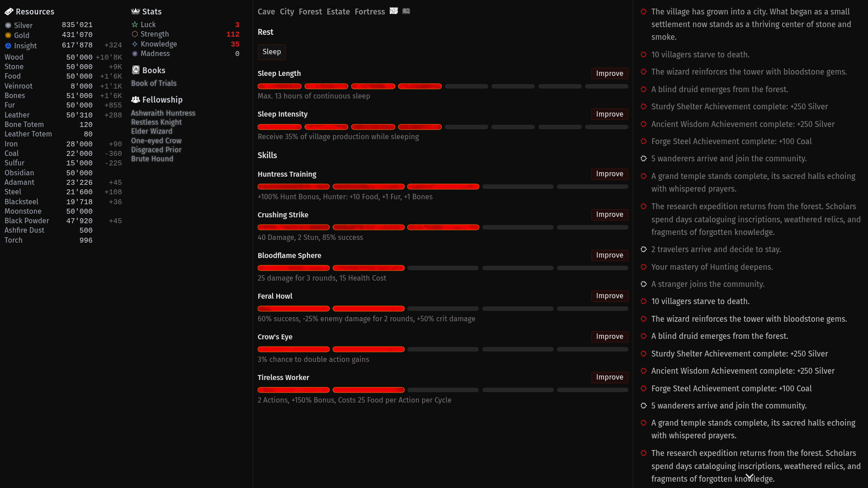Click the Sleep button

coord(272,52)
